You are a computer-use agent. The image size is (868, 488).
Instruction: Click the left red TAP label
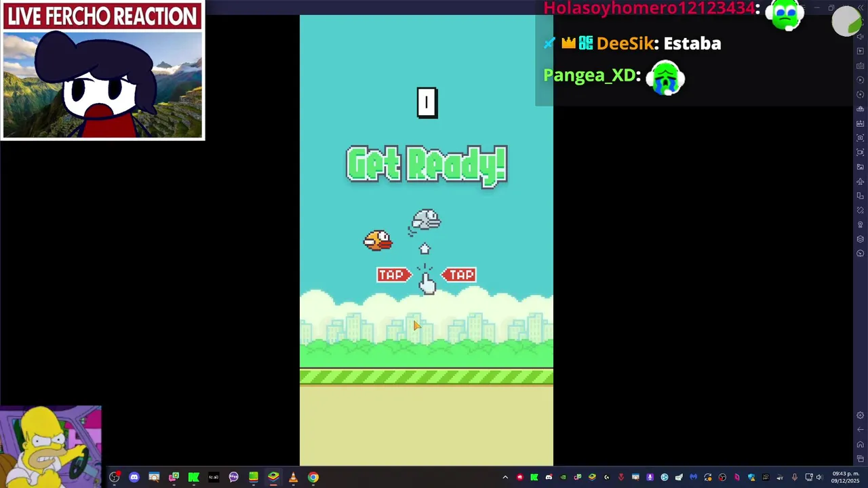pos(394,274)
